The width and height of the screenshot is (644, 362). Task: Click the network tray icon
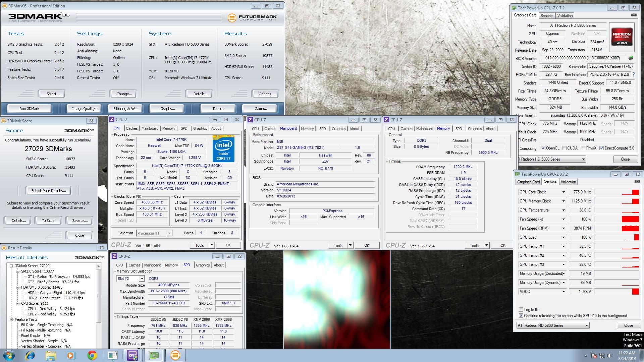point(602,356)
